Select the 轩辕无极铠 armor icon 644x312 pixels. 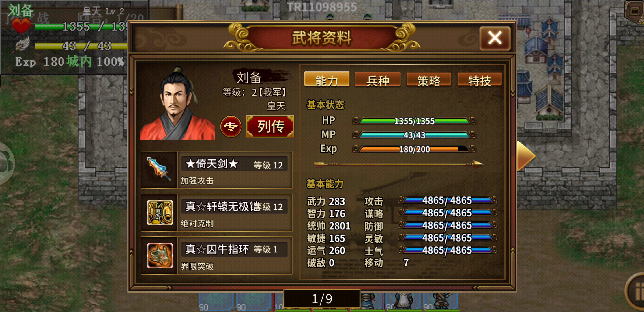[x=160, y=213]
